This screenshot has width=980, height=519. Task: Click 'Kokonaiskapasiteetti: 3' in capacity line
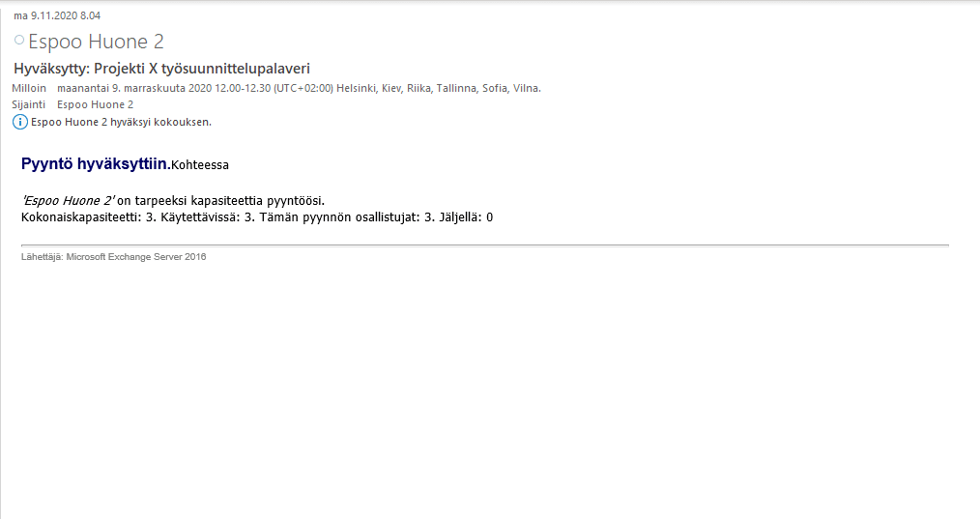pos(87,217)
